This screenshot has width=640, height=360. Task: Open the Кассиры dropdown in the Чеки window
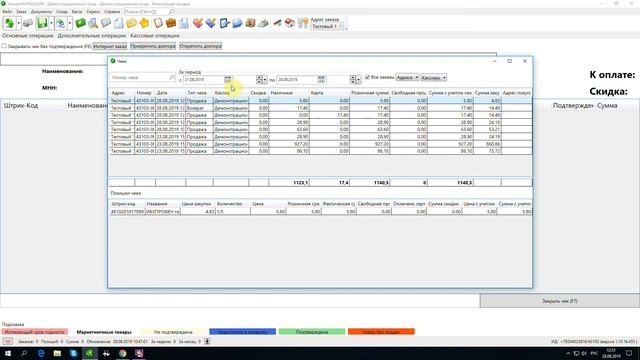tap(433, 77)
